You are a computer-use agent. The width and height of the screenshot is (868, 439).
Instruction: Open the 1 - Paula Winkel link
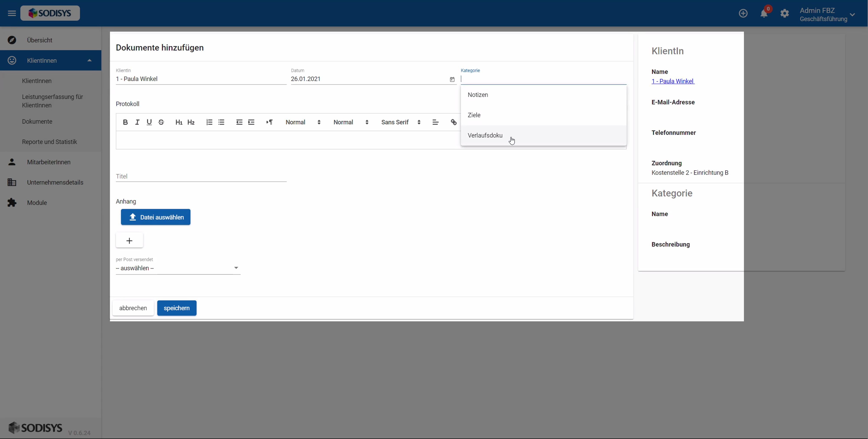pyautogui.click(x=673, y=81)
